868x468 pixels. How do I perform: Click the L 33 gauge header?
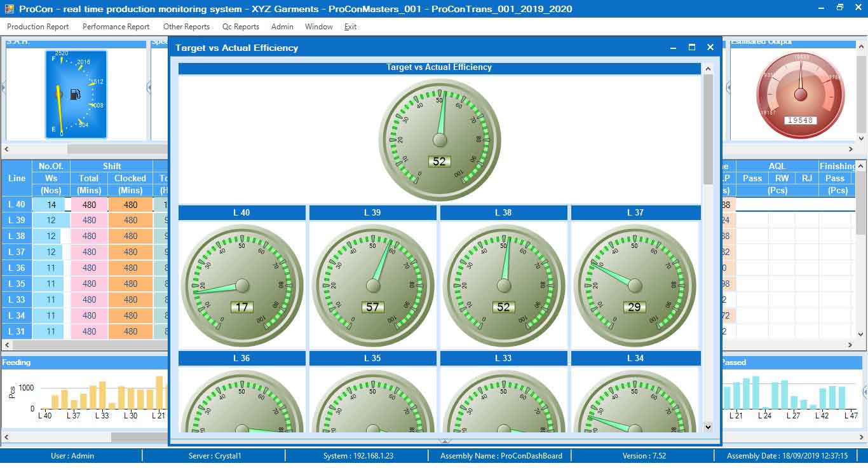click(503, 358)
